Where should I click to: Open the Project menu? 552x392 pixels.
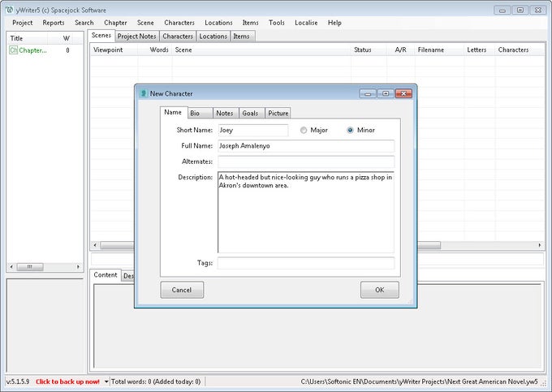coord(22,23)
